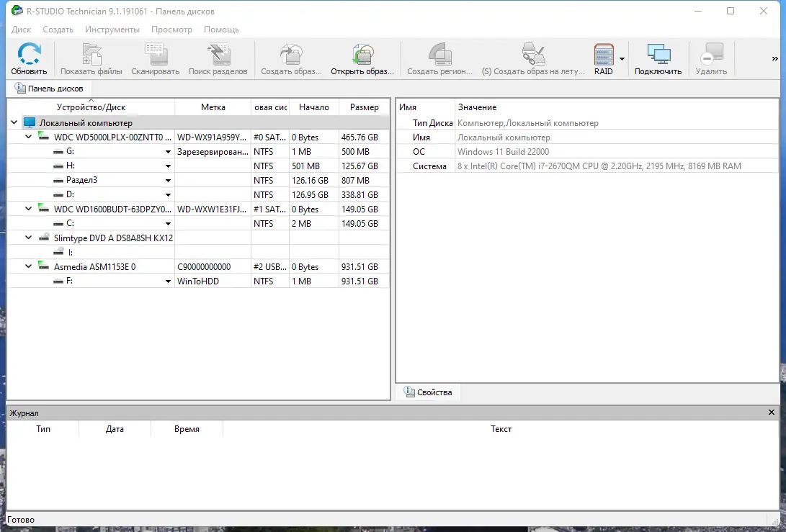
Task: Click the D: partition icon
Action: [x=58, y=194]
